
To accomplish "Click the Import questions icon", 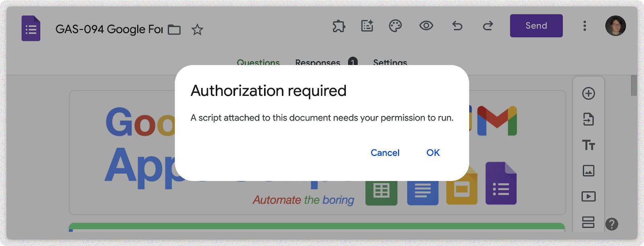I will pyautogui.click(x=588, y=119).
